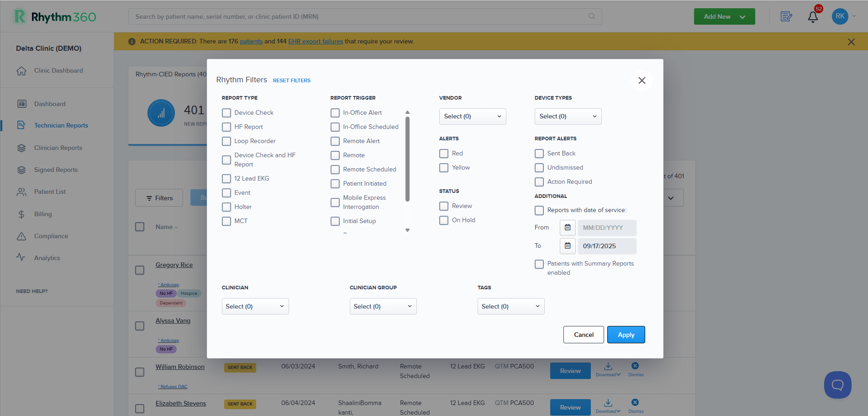Go to the Billing section
Viewport: 868px width, 416px height.
click(43, 214)
